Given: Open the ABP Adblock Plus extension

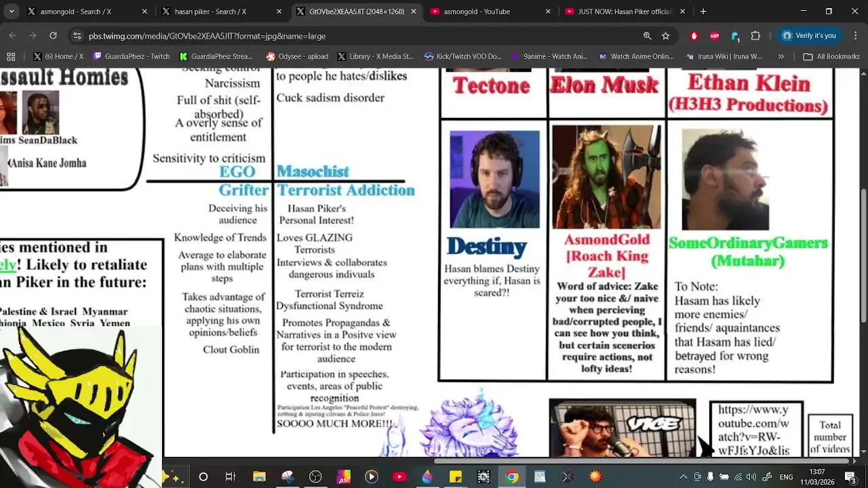Looking at the screenshot, I should pyautogui.click(x=714, y=35).
